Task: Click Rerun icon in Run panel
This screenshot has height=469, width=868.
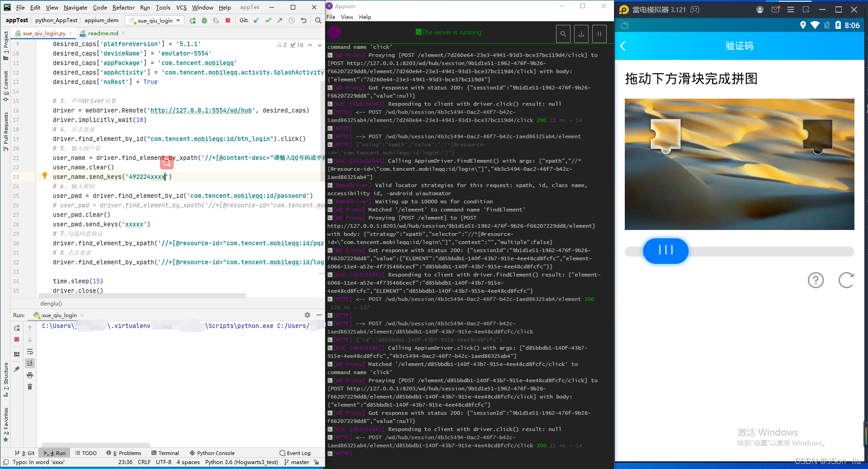Action: [x=17, y=328]
